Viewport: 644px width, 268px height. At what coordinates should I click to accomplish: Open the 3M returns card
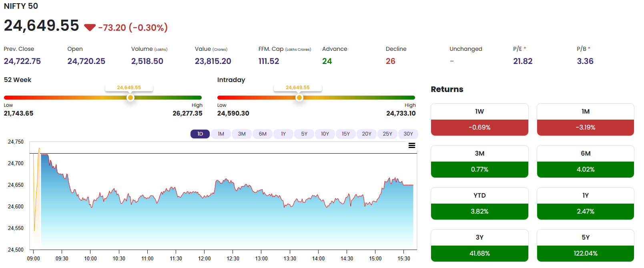tap(479, 162)
